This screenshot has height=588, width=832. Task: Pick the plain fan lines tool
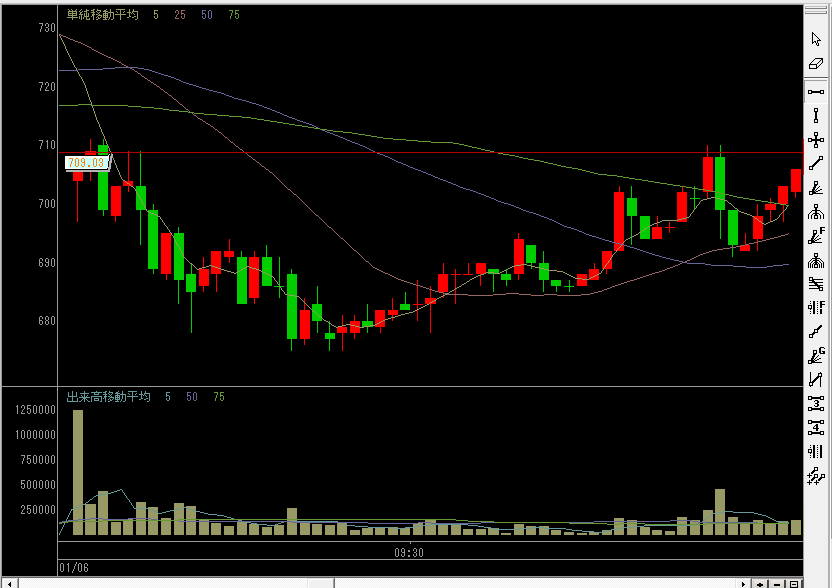pyautogui.click(x=816, y=188)
